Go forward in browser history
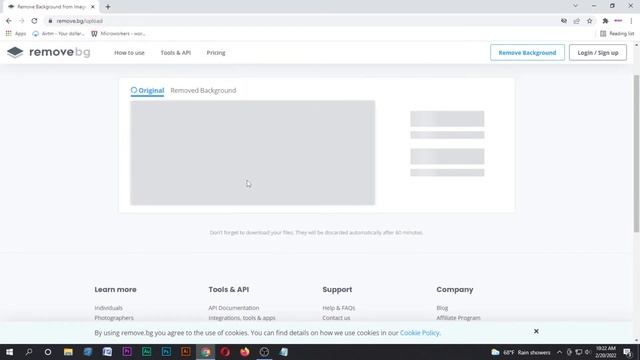This screenshot has width=640, height=360. (22, 21)
